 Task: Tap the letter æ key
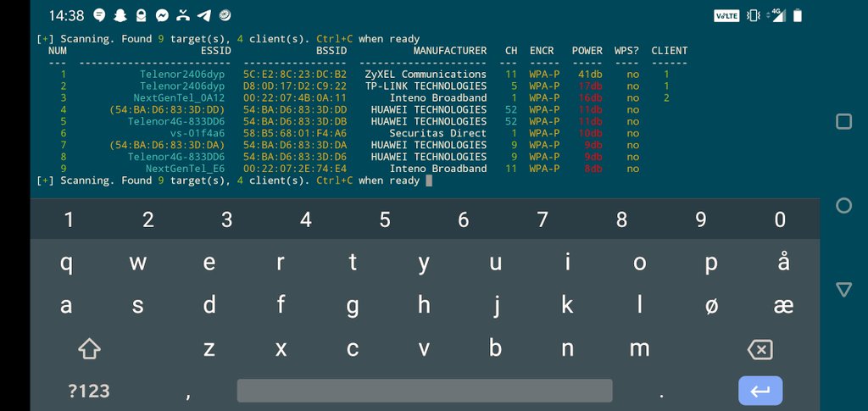783,305
